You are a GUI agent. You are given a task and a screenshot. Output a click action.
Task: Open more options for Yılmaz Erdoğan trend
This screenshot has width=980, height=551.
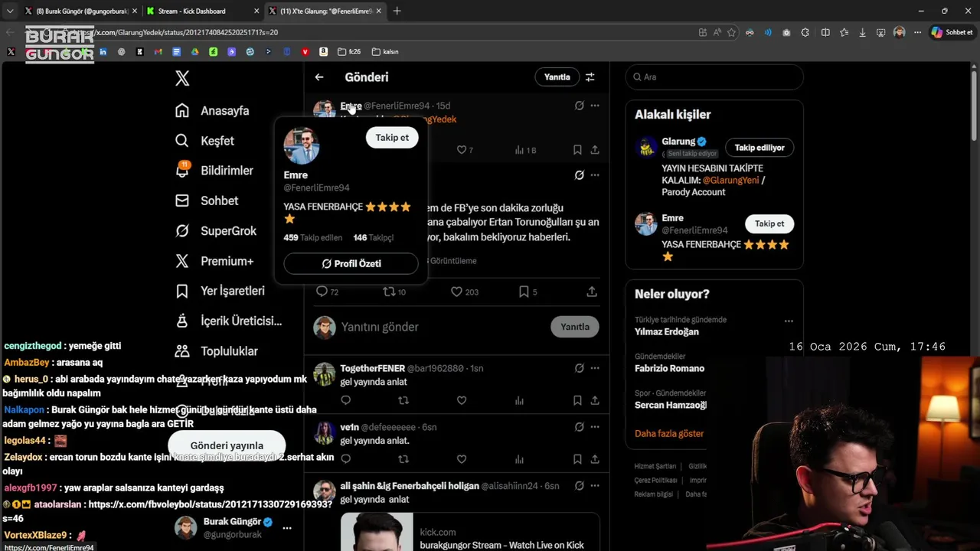pyautogui.click(x=789, y=321)
